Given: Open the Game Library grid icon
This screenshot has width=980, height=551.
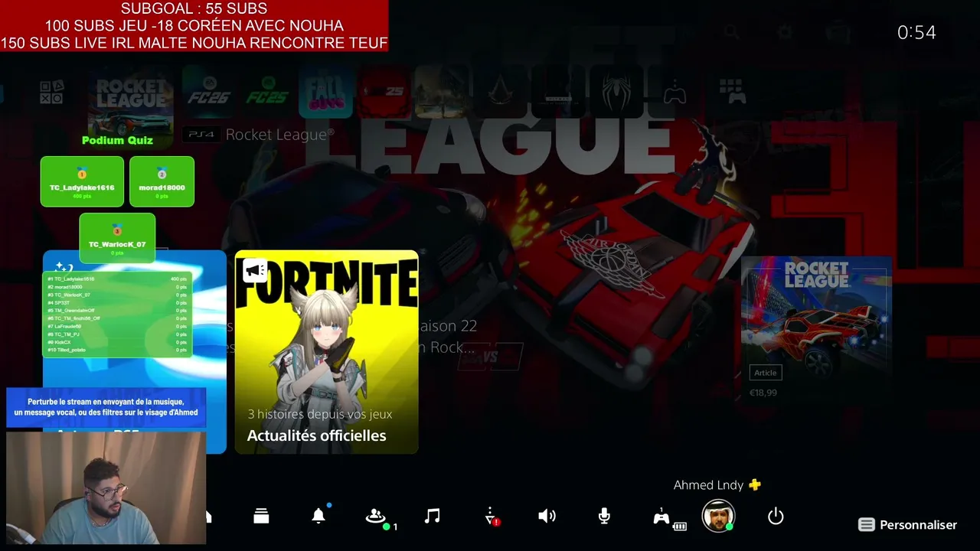Looking at the screenshot, I should pyautogui.click(x=733, y=93).
